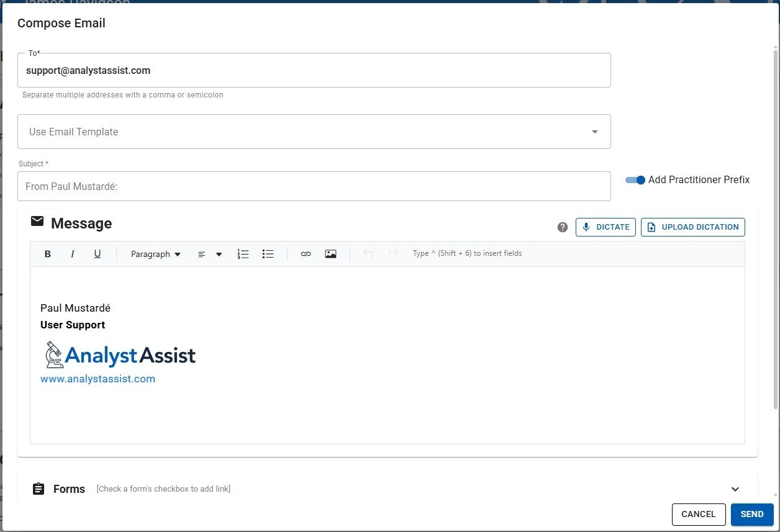This screenshot has width=780, height=532.
Task: Apply underline formatting in the message toolbar
Action: [x=97, y=254]
